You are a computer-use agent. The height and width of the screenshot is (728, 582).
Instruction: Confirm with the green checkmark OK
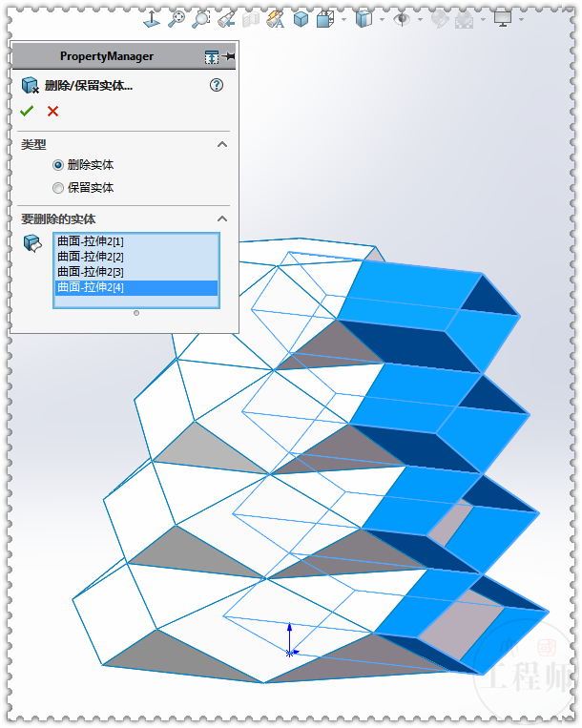(x=27, y=111)
